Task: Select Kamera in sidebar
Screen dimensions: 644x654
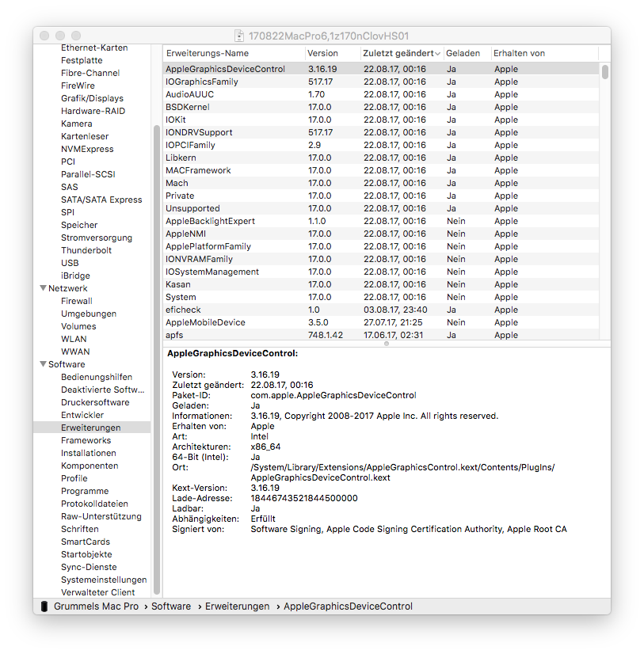Action: [x=76, y=124]
